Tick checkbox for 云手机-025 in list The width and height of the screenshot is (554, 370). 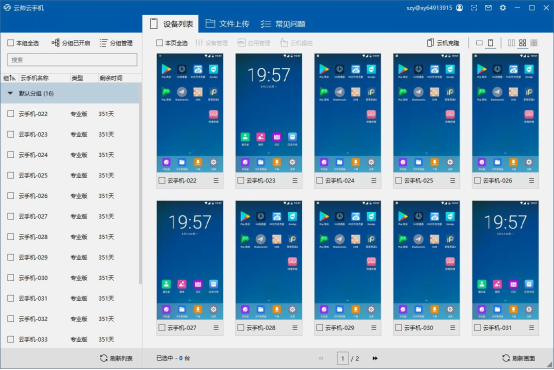pos(11,175)
